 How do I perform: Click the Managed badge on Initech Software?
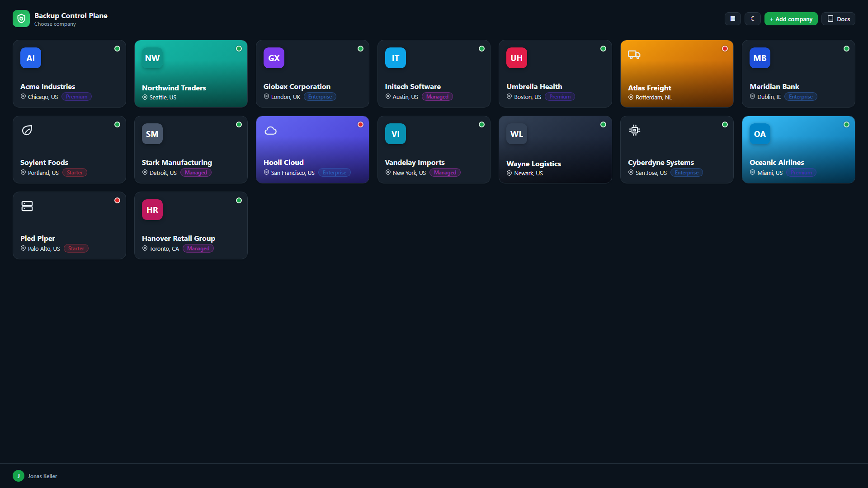click(x=437, y=97)
